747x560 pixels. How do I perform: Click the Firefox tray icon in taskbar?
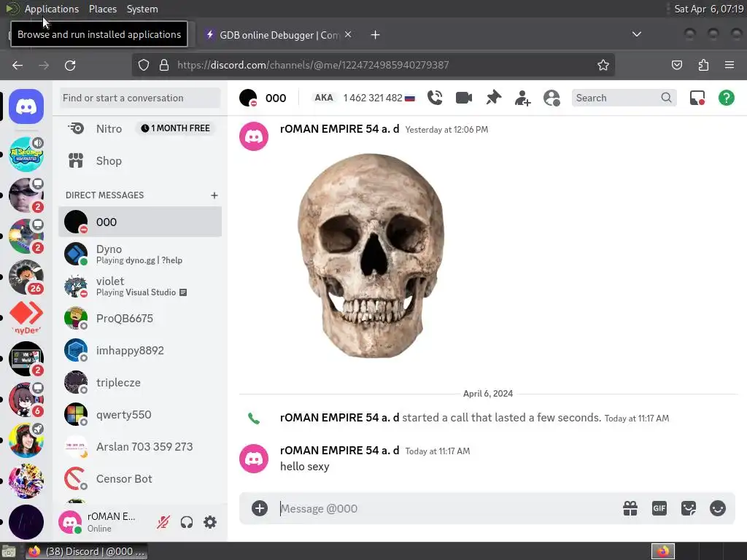click(662, 551)
